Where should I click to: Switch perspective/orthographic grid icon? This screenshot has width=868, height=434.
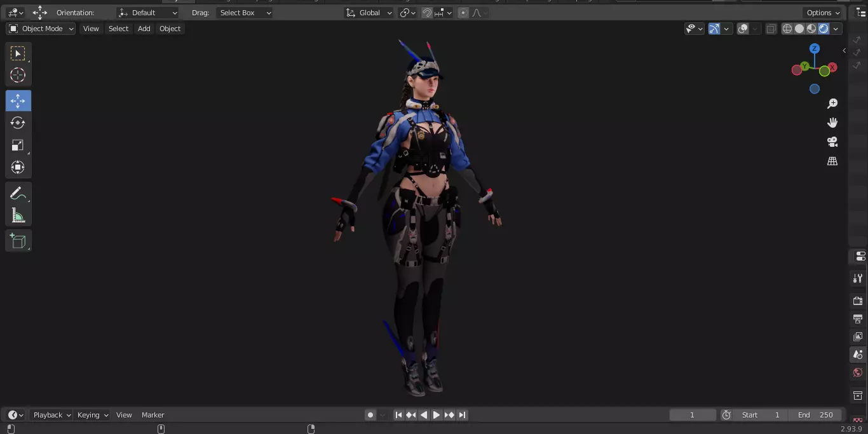pyautogui.click(x=832, y=161)
